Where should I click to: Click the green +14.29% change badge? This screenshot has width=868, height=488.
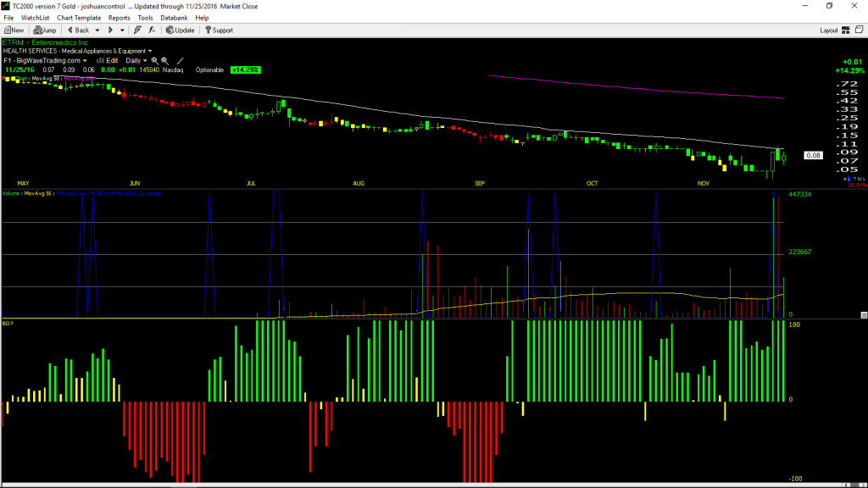(245, 70)
